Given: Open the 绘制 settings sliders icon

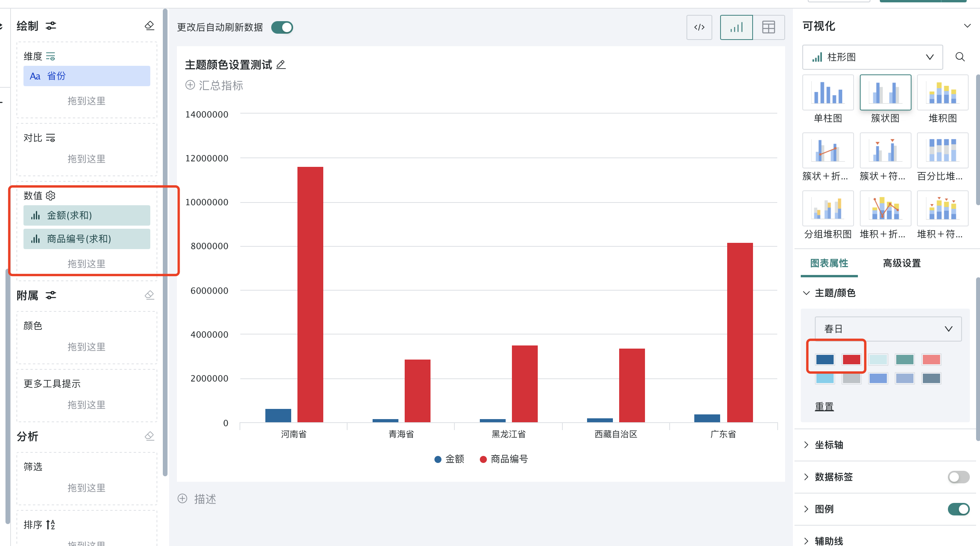Looking at the screenshot, I should coord(51,26).
